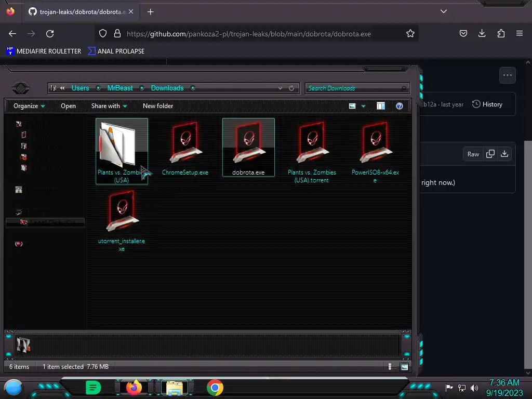Expand the Organize dropdown menu

pos(29,106)
